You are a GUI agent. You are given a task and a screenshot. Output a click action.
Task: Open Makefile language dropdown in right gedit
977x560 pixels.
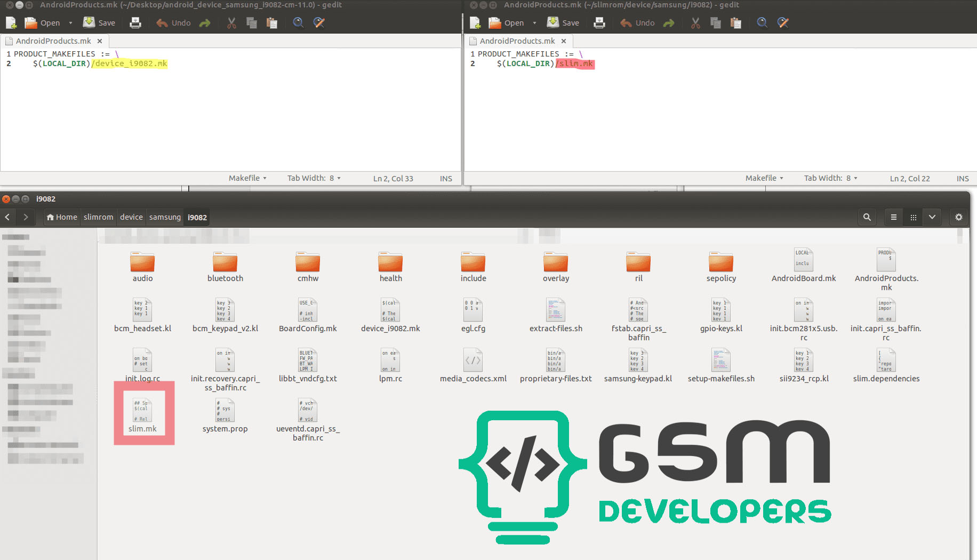(764, 178)
